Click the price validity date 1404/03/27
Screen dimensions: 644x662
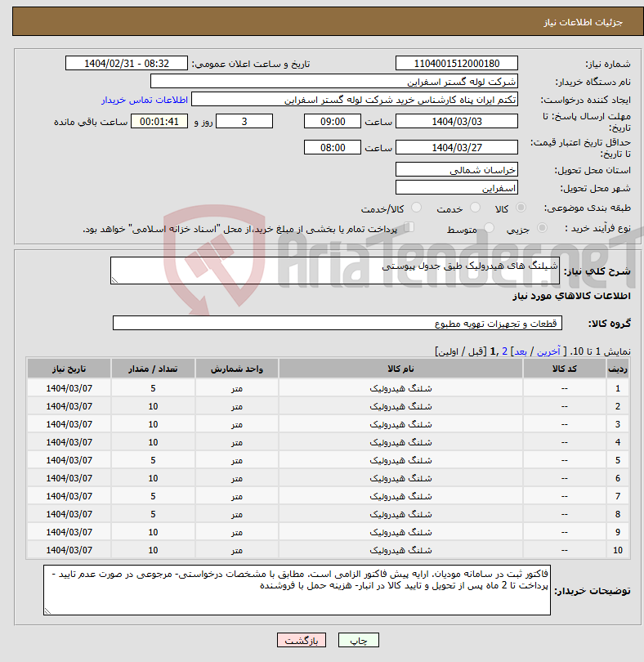tap(457, 147)
